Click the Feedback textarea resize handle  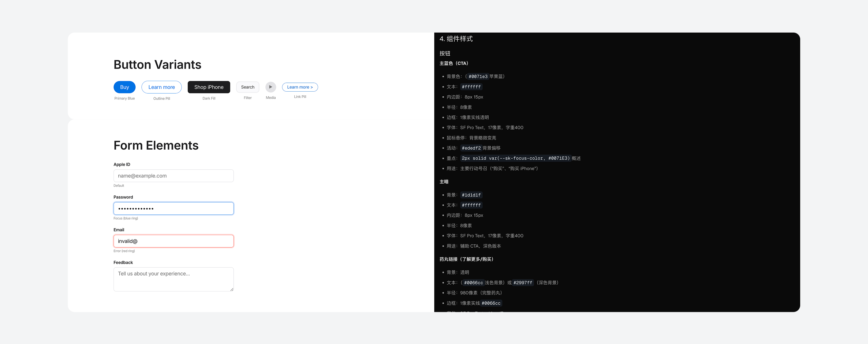(x=232, y=289)
